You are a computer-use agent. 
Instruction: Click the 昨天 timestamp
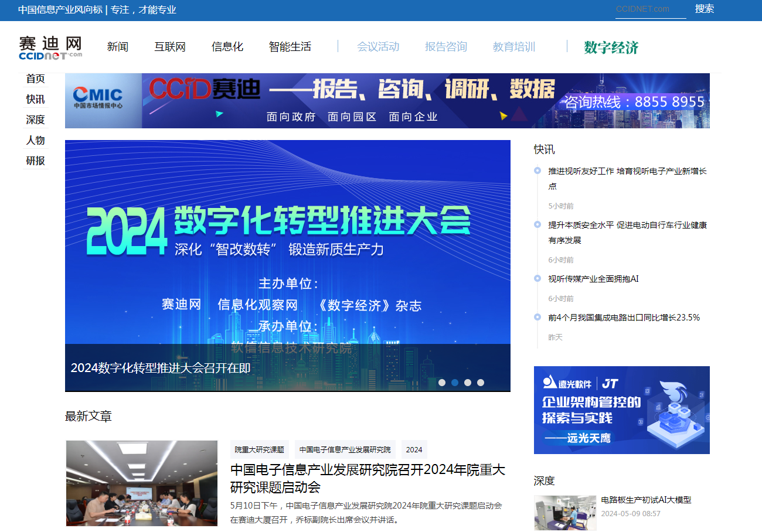(555, 337)
